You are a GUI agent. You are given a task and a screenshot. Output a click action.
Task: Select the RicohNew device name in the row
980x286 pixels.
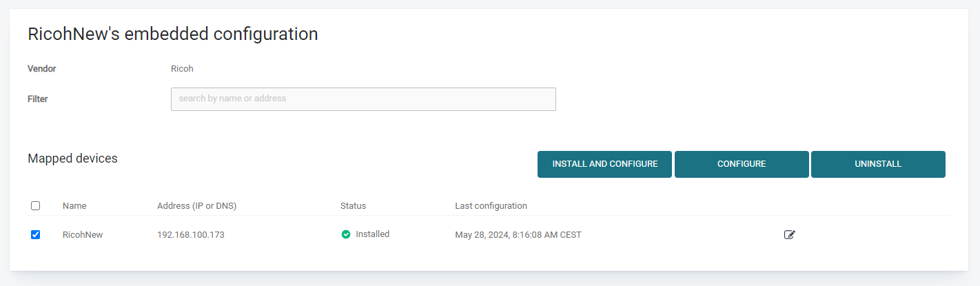pos(83,235)
